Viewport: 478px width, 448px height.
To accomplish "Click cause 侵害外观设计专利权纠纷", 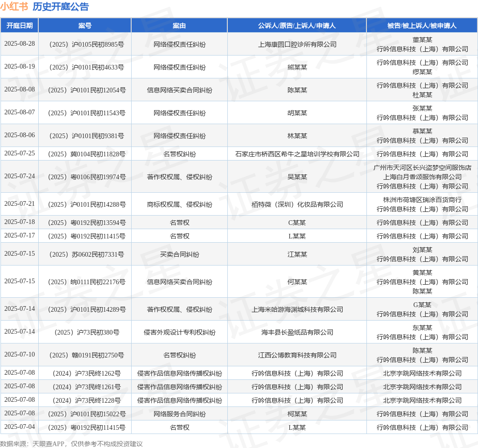I will coord(179,332).
